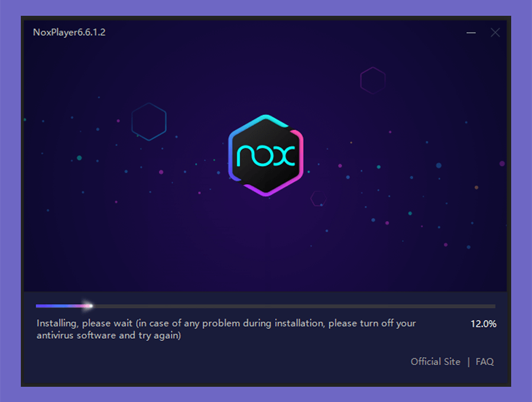Open the Official Site link
The width and height of the screenshot is (532, 402).
[x=435, y=362]
